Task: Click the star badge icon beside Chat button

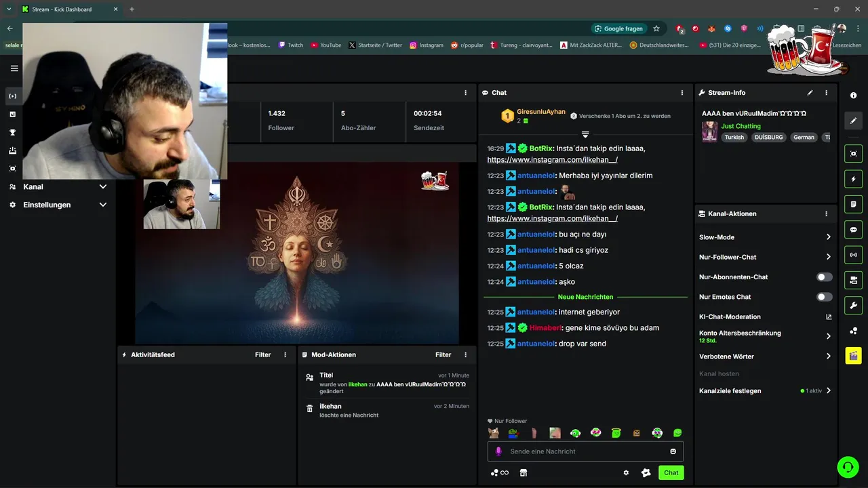Action: point(646,472)
